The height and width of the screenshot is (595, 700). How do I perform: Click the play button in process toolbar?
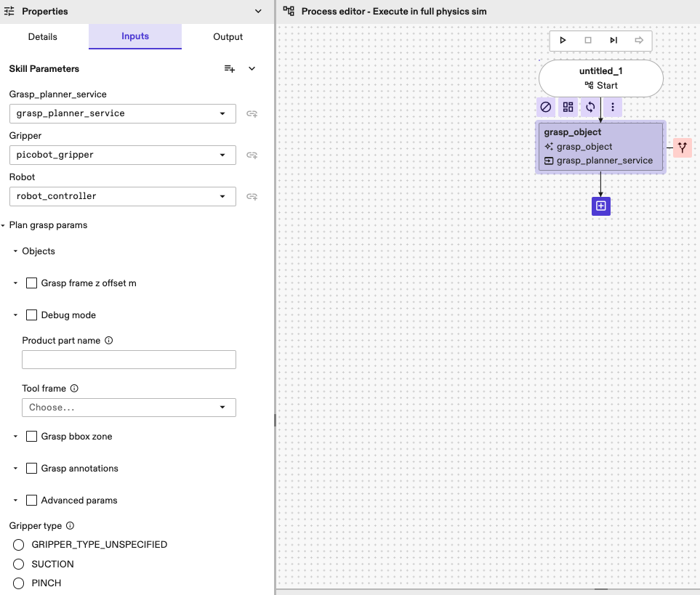click(563, 41)
